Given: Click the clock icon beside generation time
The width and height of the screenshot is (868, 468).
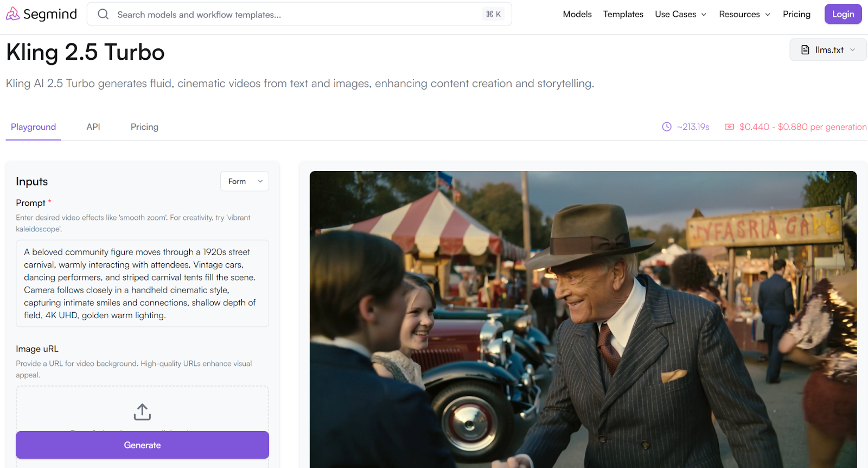Looking at the screenshot, I should coord(667,127).
